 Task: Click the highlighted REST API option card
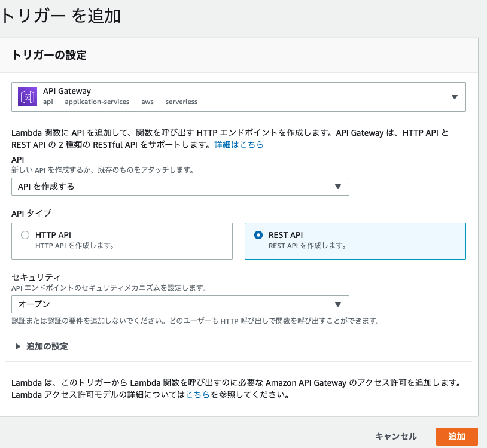point(355,240)
